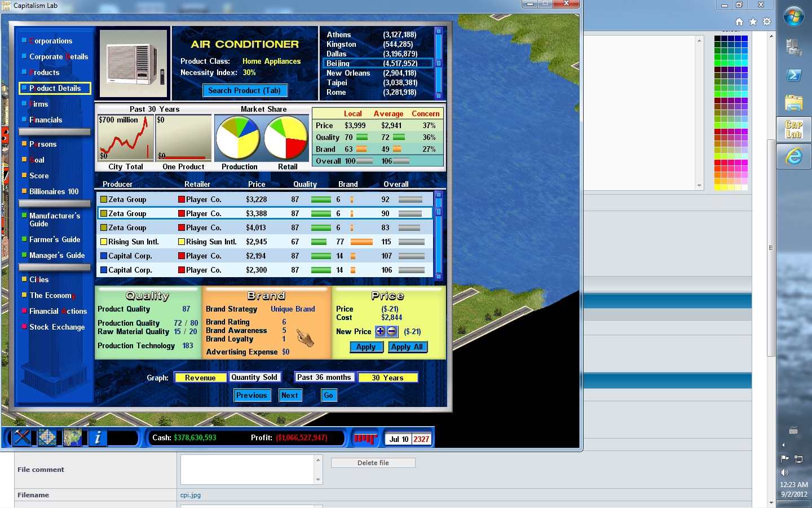The height and width of the screenshot is (508, 812).
Task: Pick the black color swatch
Action: click(718, 38)
